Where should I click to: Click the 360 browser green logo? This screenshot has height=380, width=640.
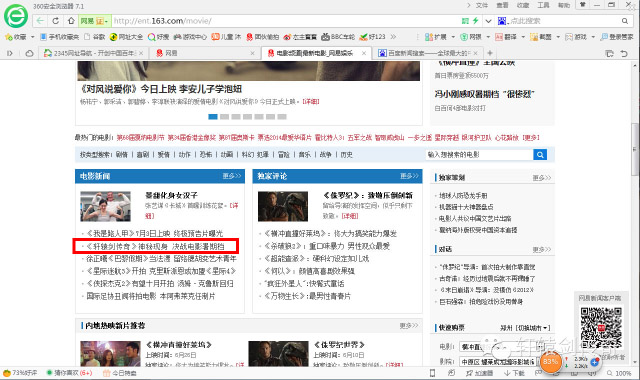point(16,16)
